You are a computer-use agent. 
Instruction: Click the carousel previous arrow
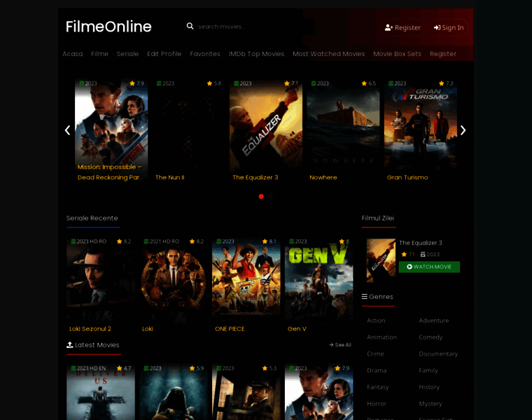[67, 130]
